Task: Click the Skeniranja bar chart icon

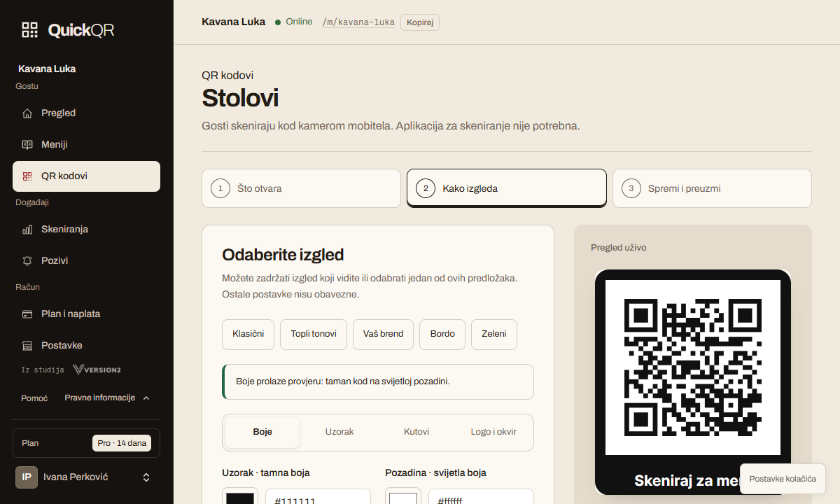Action: [27, 230]
